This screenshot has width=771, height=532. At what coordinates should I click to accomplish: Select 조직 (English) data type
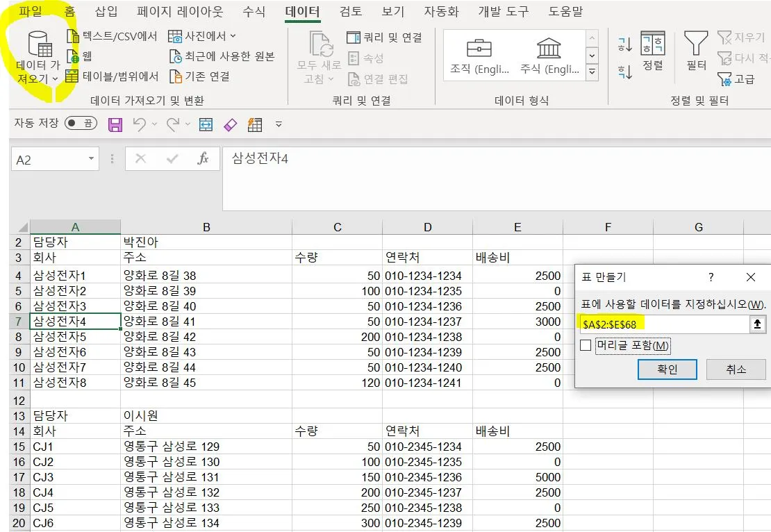click(x=479, y=56)
